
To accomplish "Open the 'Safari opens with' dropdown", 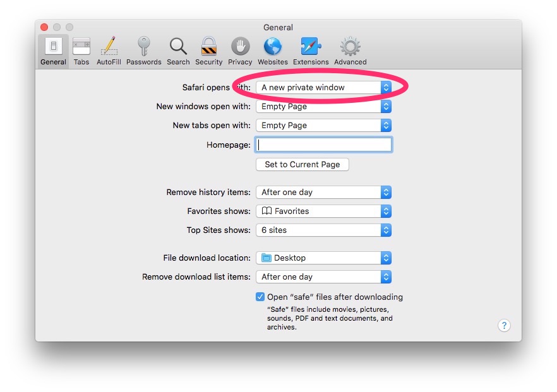I will (x=323, y=87).
